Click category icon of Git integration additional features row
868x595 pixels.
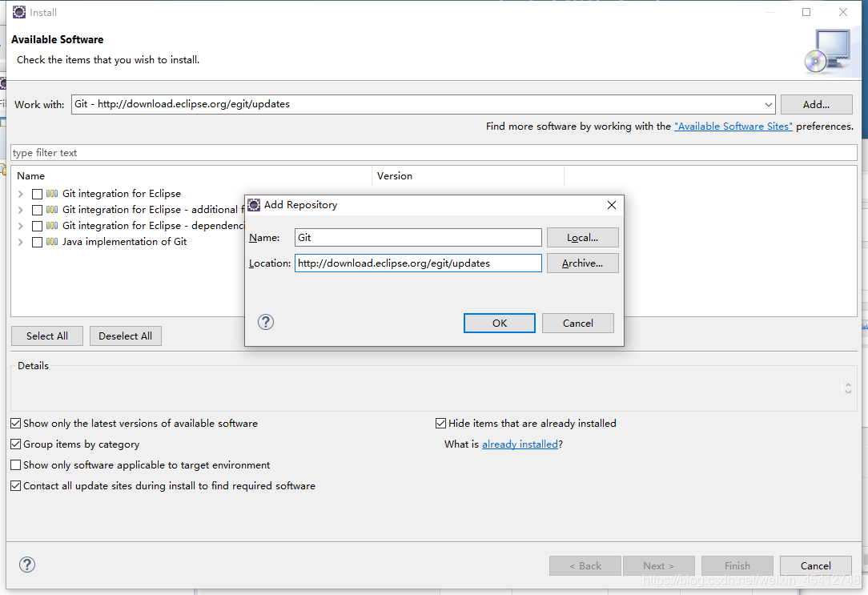[52, 210]
